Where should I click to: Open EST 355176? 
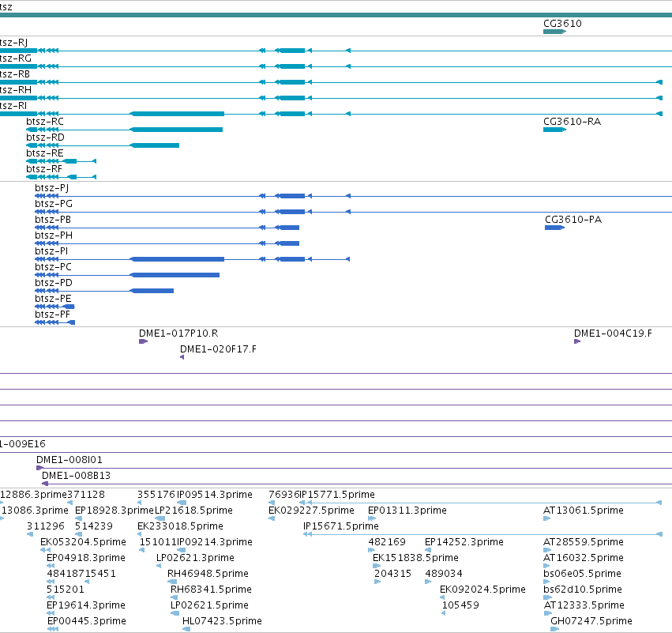pos(156,495)
